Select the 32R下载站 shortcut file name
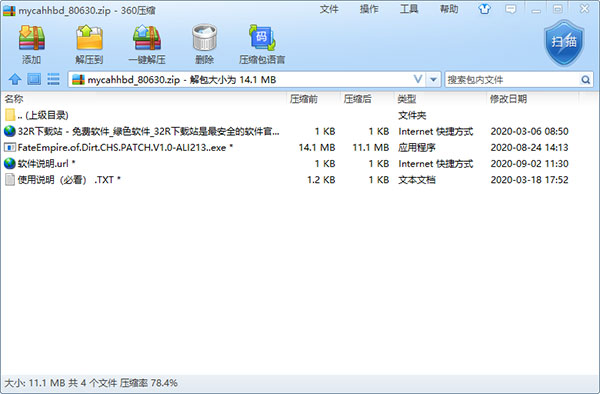Viewport: 600px width, 394px height. pos(148,131)
